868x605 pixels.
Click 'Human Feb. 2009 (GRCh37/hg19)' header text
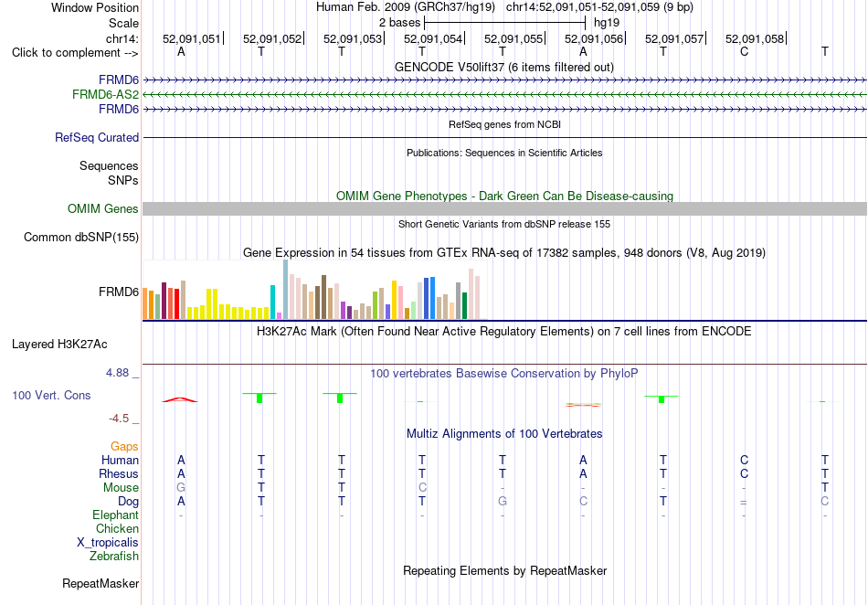(x=407, y=7)
